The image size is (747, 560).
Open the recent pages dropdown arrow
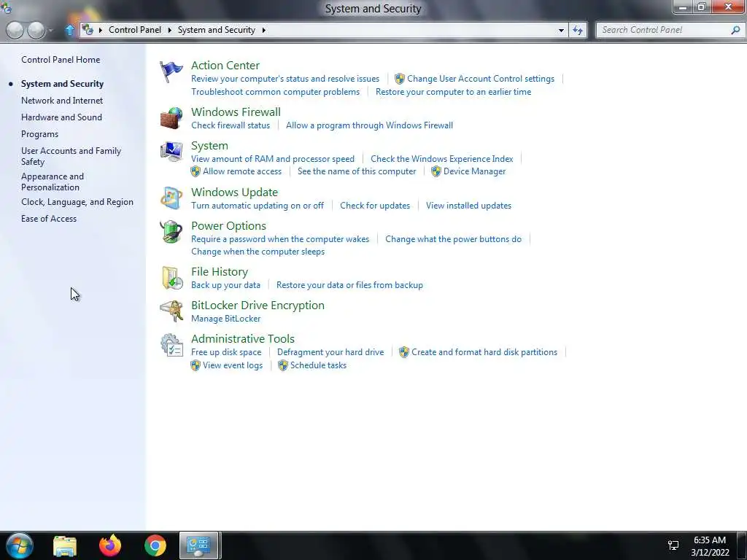pos(51,31)
